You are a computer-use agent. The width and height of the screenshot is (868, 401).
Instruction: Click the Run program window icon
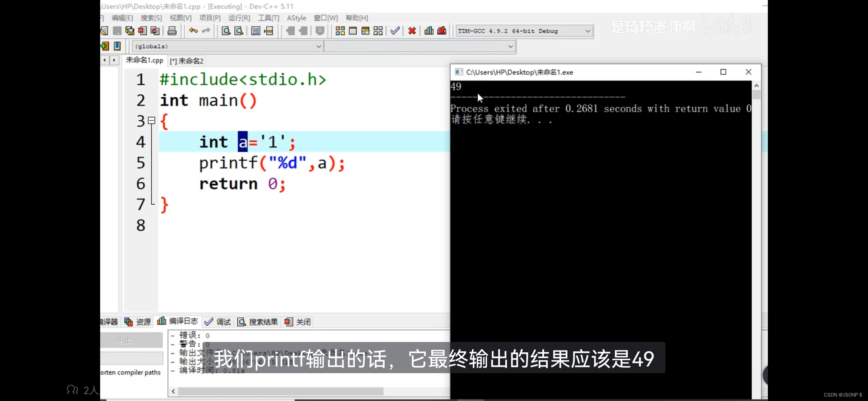(353, 31)
